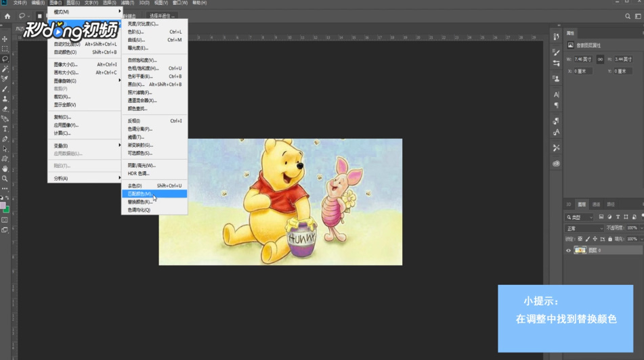
Task: Select the Pen tool
Action: pos(5,139)
